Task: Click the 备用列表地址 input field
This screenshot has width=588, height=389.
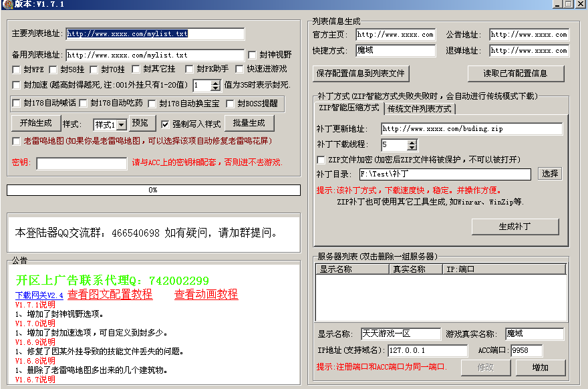Action: click(x=155, y=55)
